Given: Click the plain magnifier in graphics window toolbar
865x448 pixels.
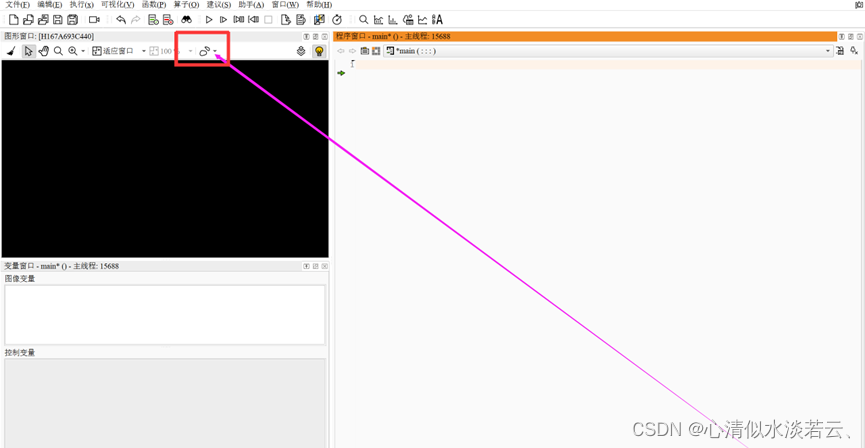Looking at the screenshot, I should tap(58, 51).
